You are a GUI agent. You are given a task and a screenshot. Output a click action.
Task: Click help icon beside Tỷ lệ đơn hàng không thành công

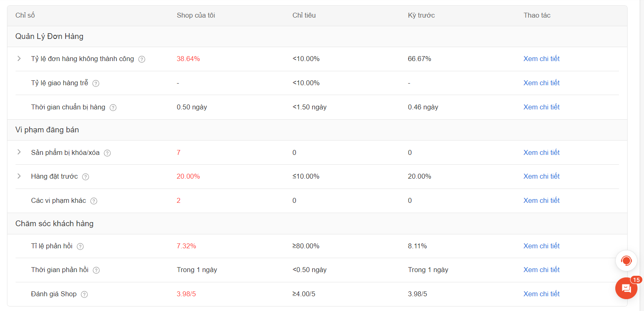coord(142,59)
